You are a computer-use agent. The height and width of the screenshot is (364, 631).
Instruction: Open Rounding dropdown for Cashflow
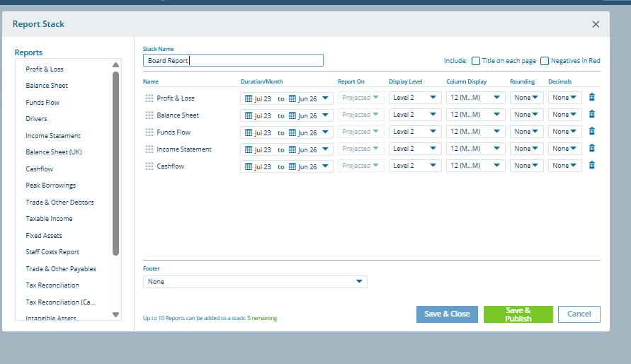tap(526, 166)
